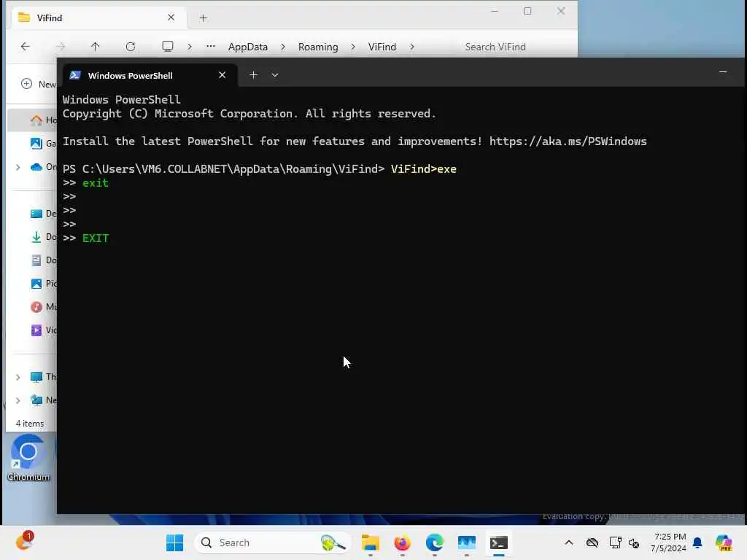Navigate to AppData in the address bar
This screenshot has height=560, width=747.
[248, 47]
